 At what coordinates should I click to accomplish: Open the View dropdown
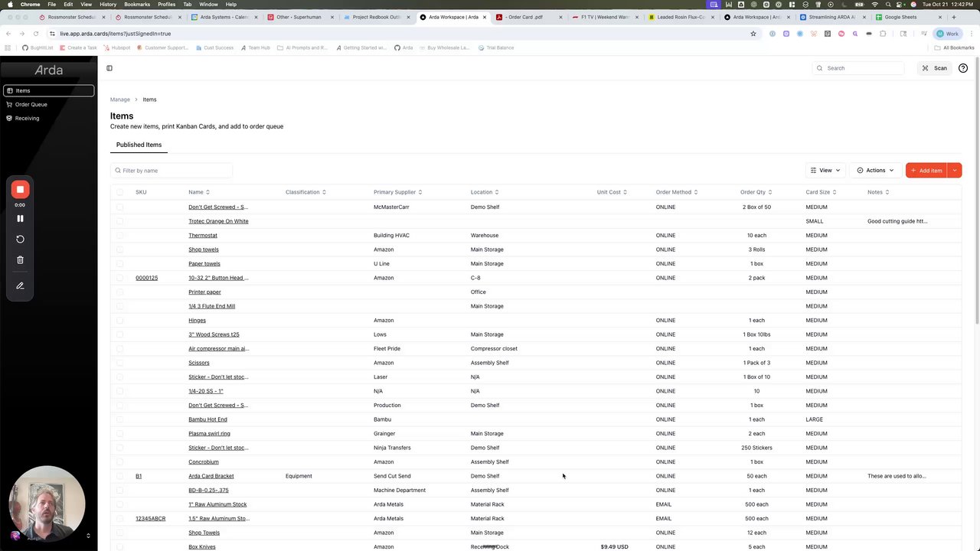[x=825, y=170]
